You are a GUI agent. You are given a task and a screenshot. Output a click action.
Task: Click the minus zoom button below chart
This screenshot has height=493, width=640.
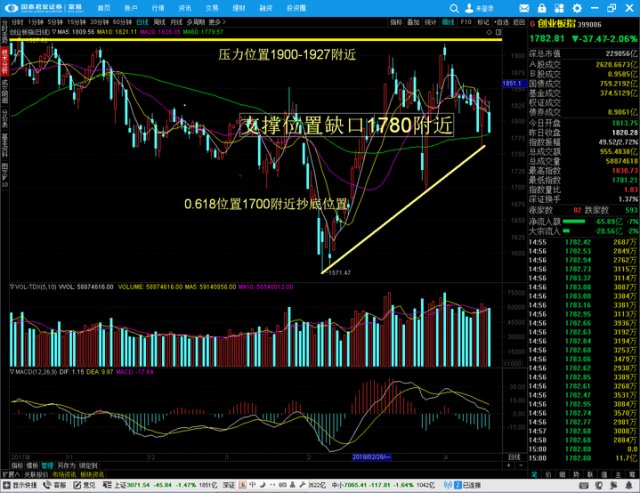[521, 466]
